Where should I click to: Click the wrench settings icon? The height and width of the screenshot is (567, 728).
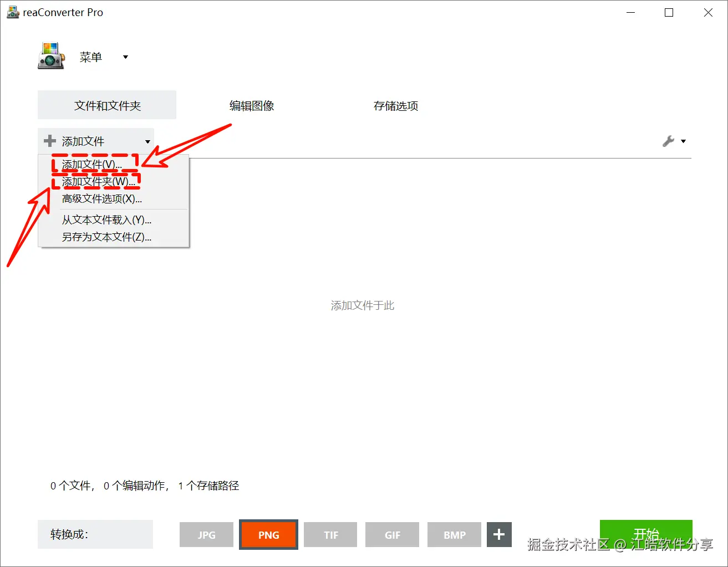coord(668,141)
